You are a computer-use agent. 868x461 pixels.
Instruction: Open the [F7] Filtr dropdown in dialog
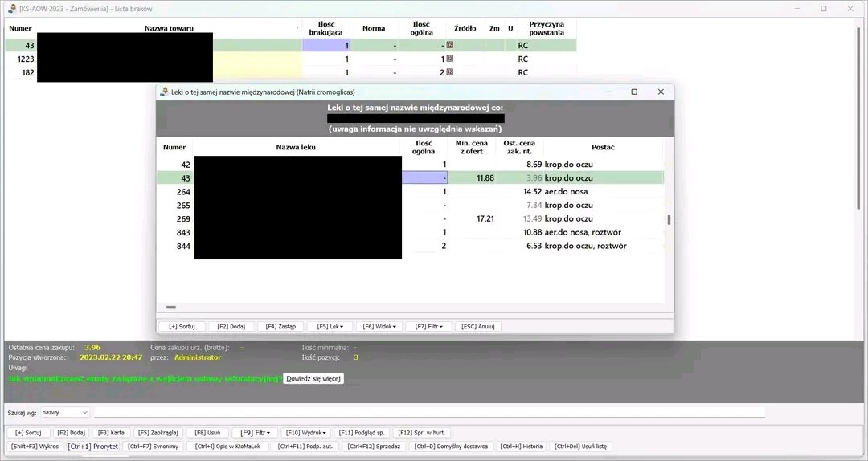click(x=428, y=327)
